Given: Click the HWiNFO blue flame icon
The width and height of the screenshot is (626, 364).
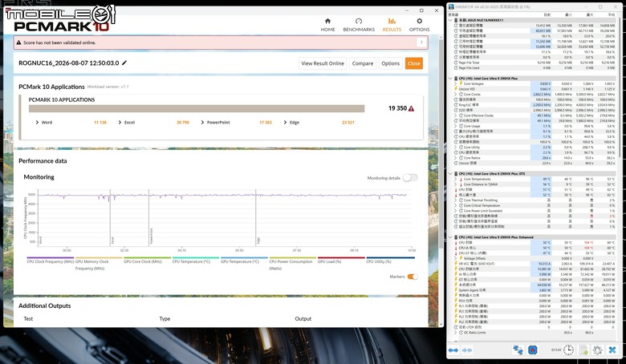Looking at the screenshot, I should point(532,350).
